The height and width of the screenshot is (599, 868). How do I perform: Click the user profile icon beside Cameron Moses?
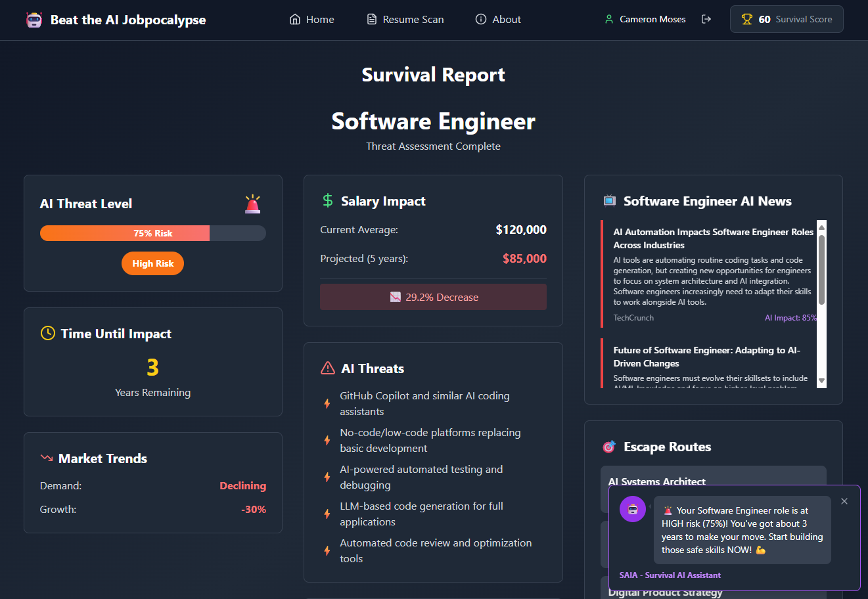pos(609,20)
